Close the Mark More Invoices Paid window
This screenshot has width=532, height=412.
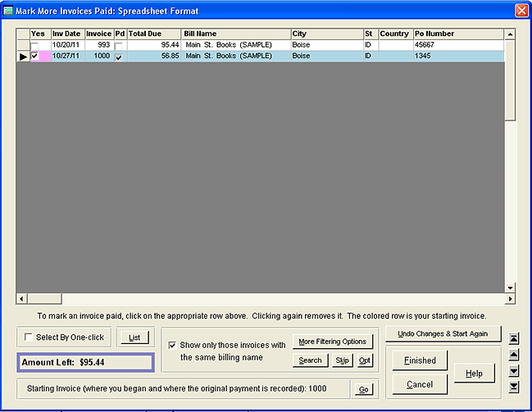[x=521, y=10]
